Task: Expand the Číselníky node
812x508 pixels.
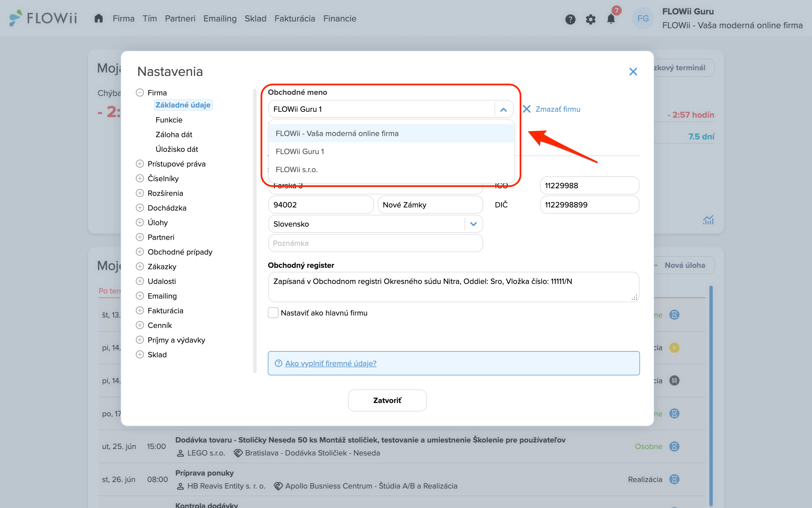Action: coord(140,178)
